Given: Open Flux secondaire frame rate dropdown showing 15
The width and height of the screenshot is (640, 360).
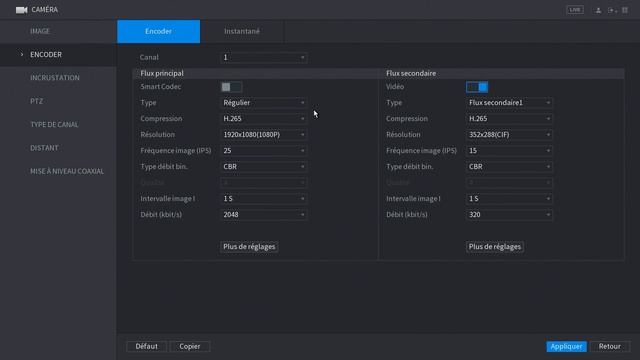Looking at the screenshot, I should 509,151.
